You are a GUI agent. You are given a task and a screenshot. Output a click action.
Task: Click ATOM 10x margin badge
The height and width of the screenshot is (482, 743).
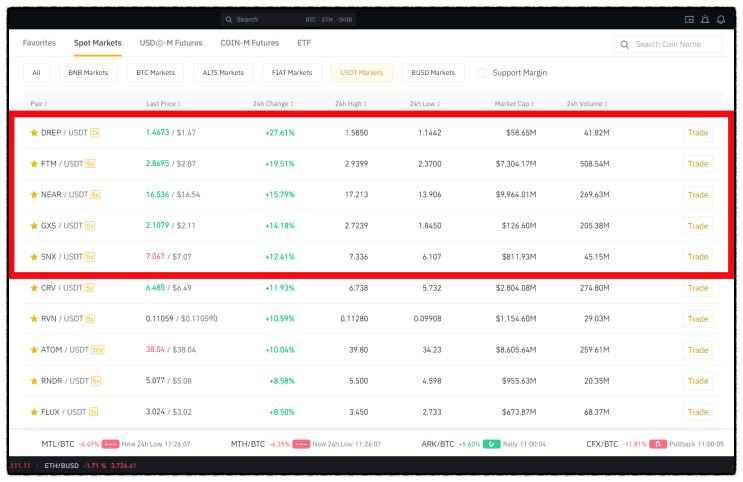[x=98, y=350]
